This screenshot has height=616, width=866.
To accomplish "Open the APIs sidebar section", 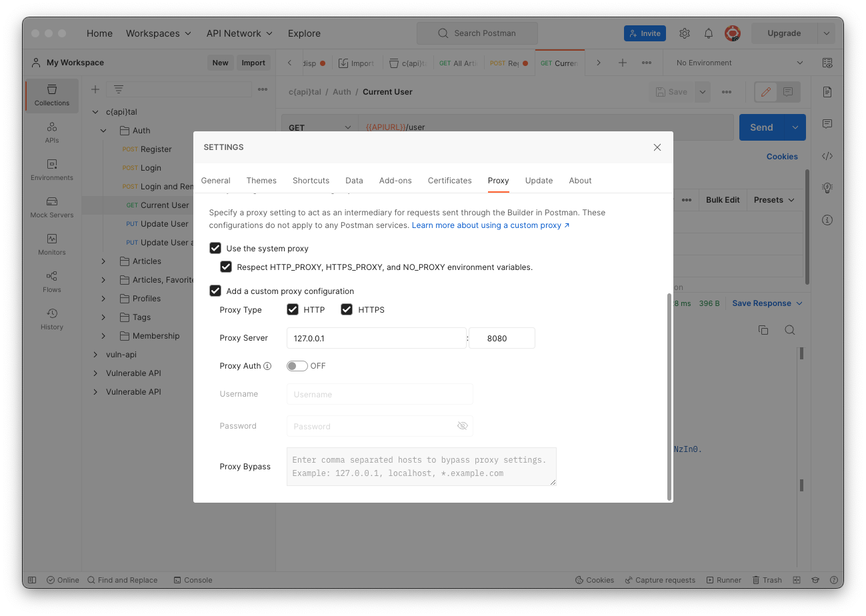I will [52, 133].
